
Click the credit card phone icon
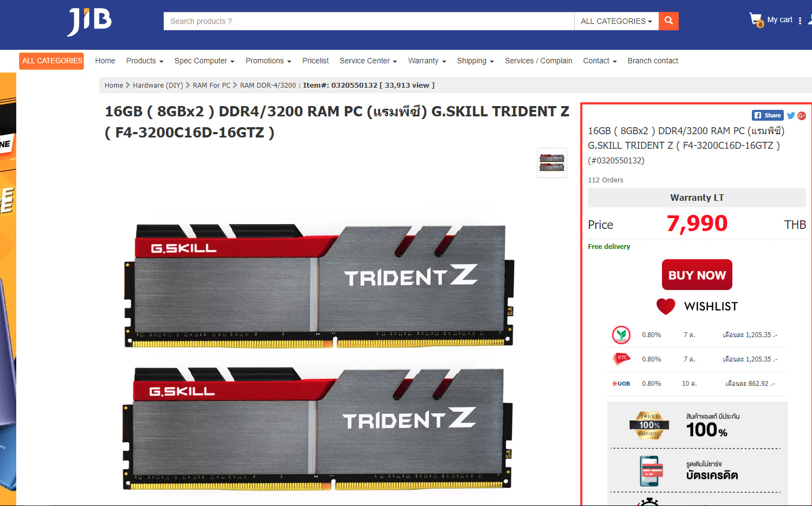tap(652, 471)
